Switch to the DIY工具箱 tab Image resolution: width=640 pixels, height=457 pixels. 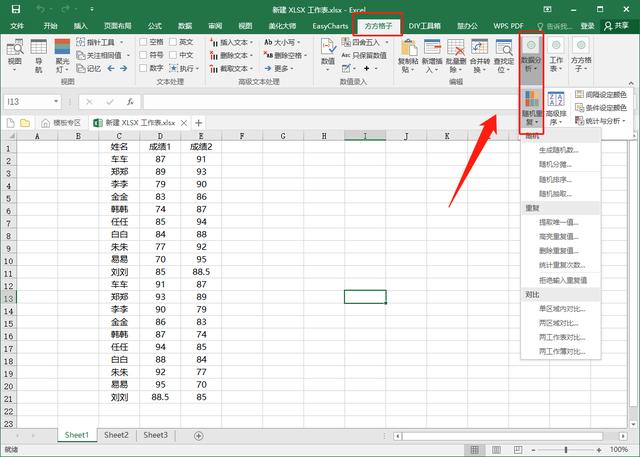(x=424, y=26)
